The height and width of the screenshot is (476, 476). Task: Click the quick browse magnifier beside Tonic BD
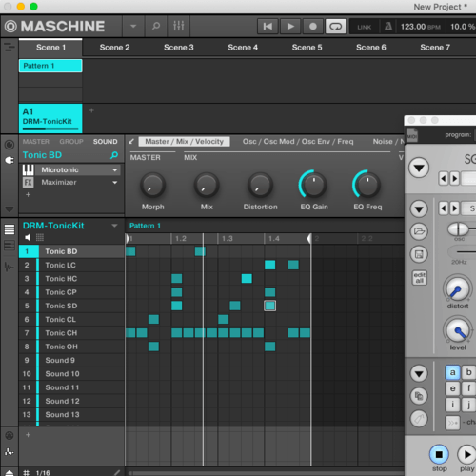point(114,155)
